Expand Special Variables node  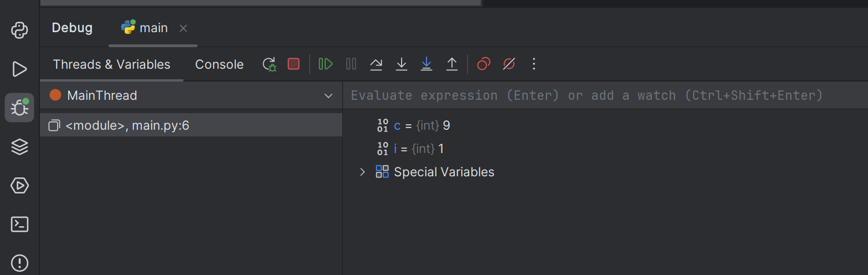tap(363, 172)
